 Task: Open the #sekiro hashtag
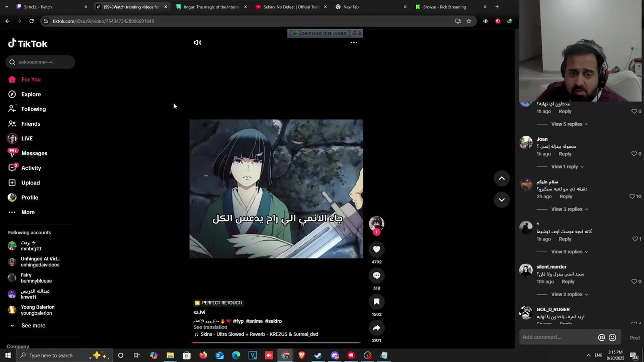tap(273, 321)
